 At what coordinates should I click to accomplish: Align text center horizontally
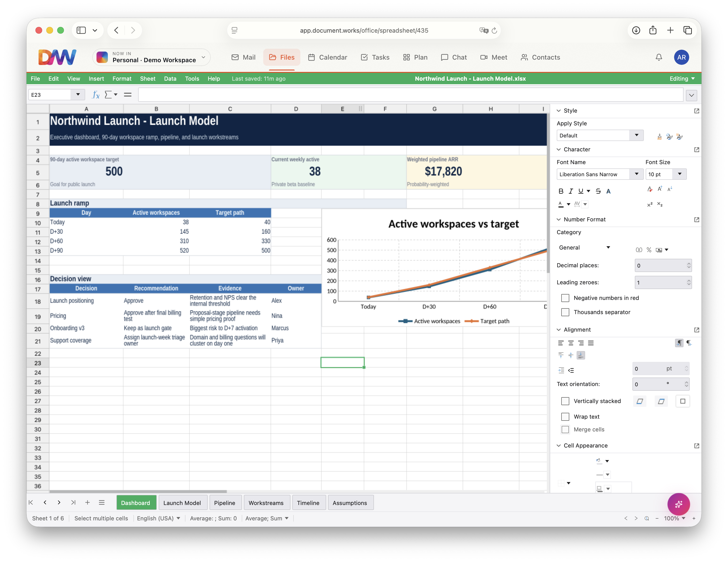(571, 343)
